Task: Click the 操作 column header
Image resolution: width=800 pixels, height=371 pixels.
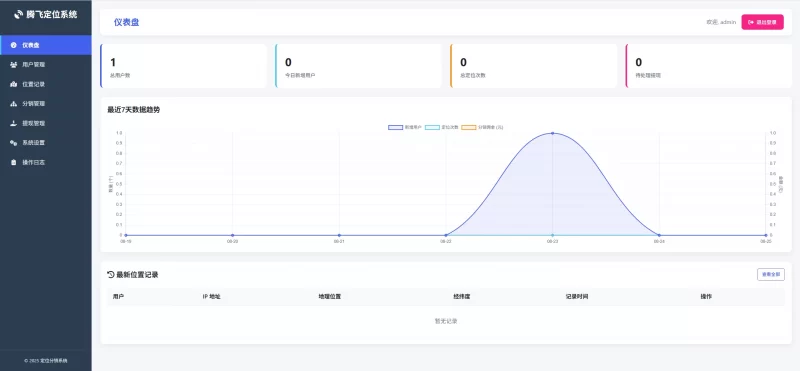Action: [706, 296]
